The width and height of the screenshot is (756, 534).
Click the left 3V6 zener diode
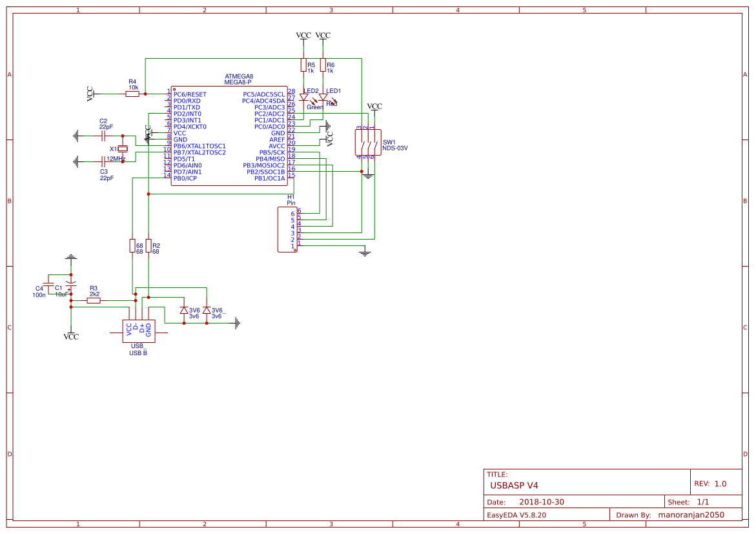point(185,311)
